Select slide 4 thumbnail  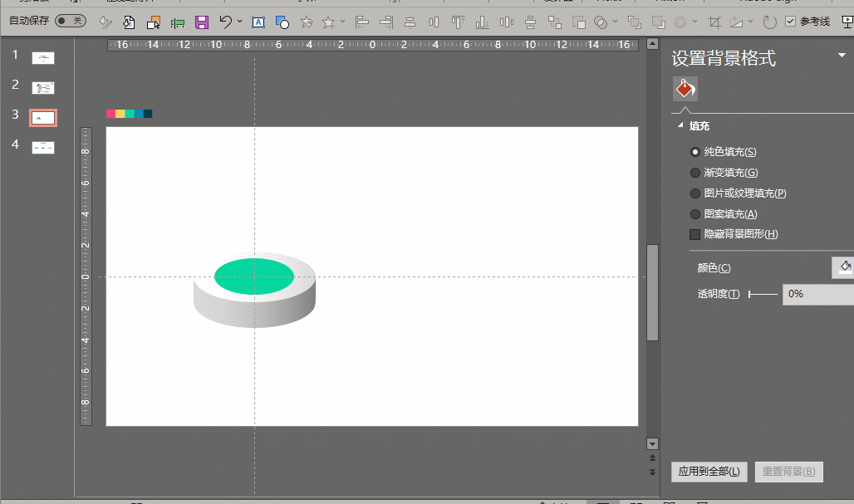coord(43,148)
